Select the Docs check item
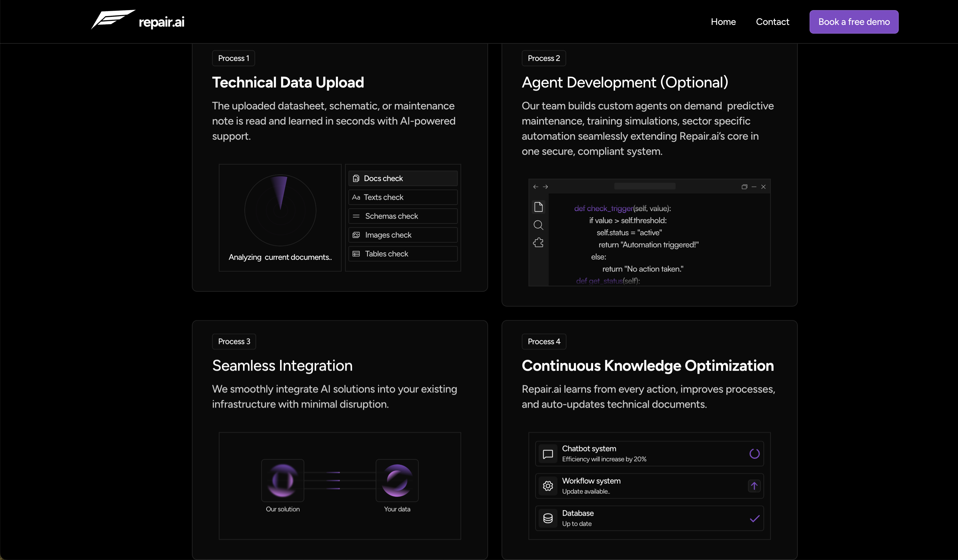Image resolution: width=958 pixels, height=560 pixels. click(403, 178)
